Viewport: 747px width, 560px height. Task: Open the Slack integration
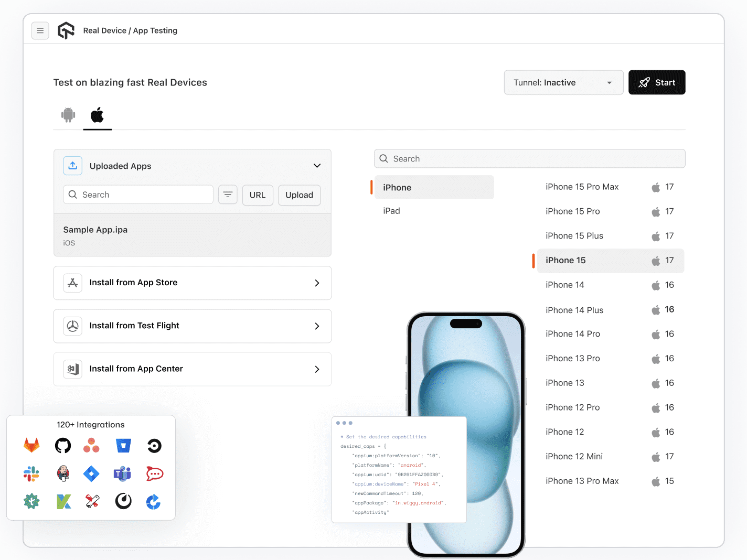tap(31, 473)
